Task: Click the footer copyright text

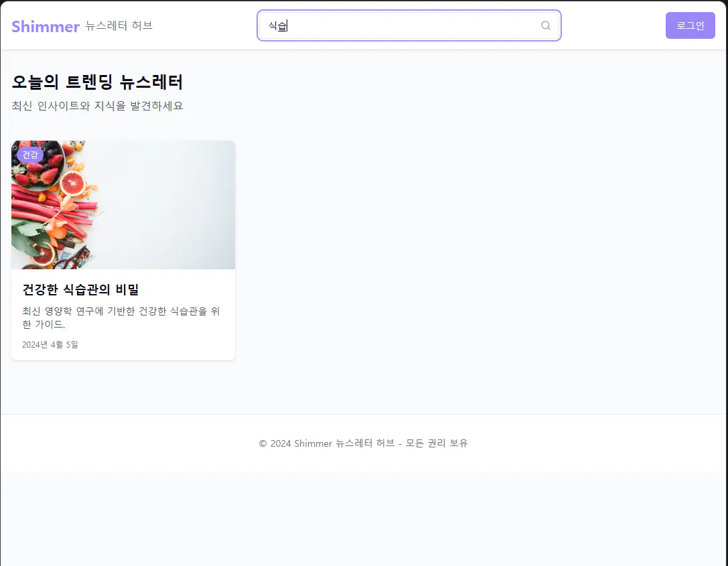Action: 363,443
